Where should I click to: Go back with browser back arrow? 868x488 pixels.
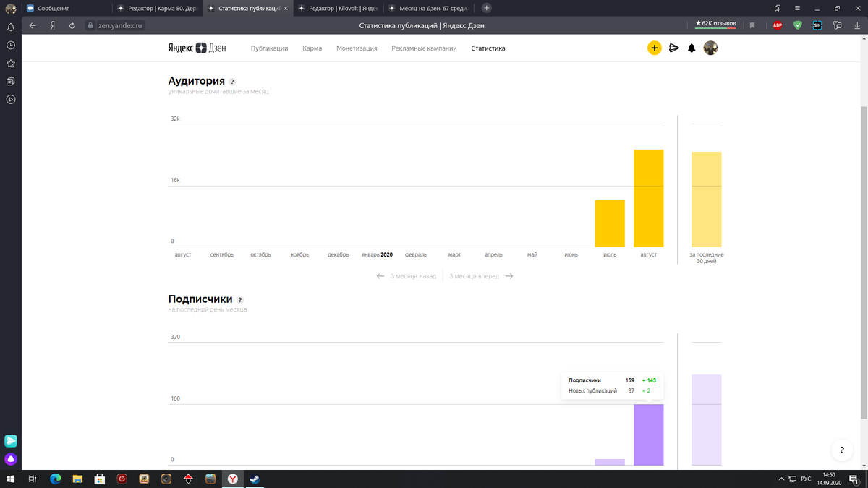tap(33, 25)
